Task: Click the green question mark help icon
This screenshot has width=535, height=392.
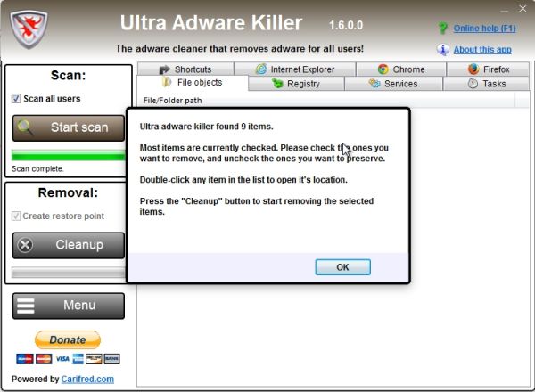Action: (442, 28)
